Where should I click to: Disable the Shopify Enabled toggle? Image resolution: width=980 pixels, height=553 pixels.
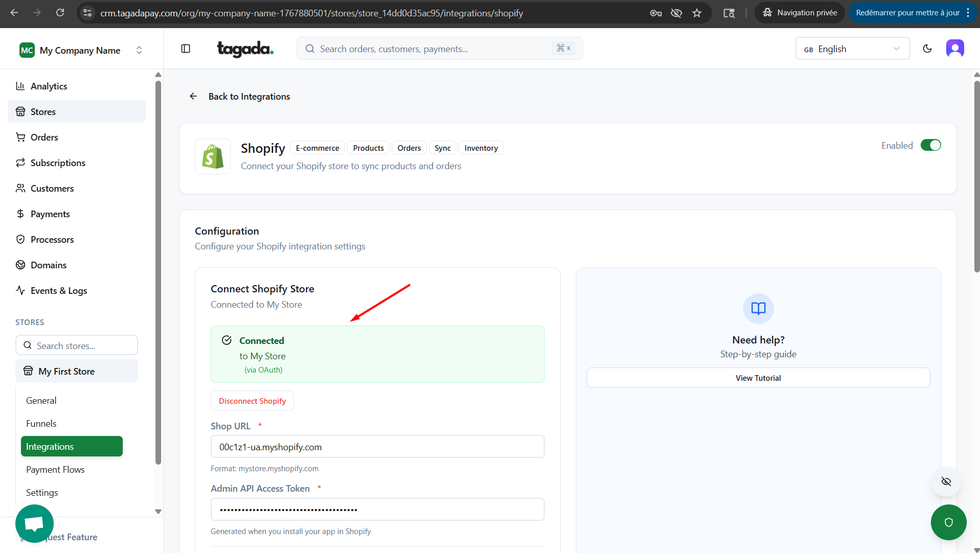pos(930,145)
